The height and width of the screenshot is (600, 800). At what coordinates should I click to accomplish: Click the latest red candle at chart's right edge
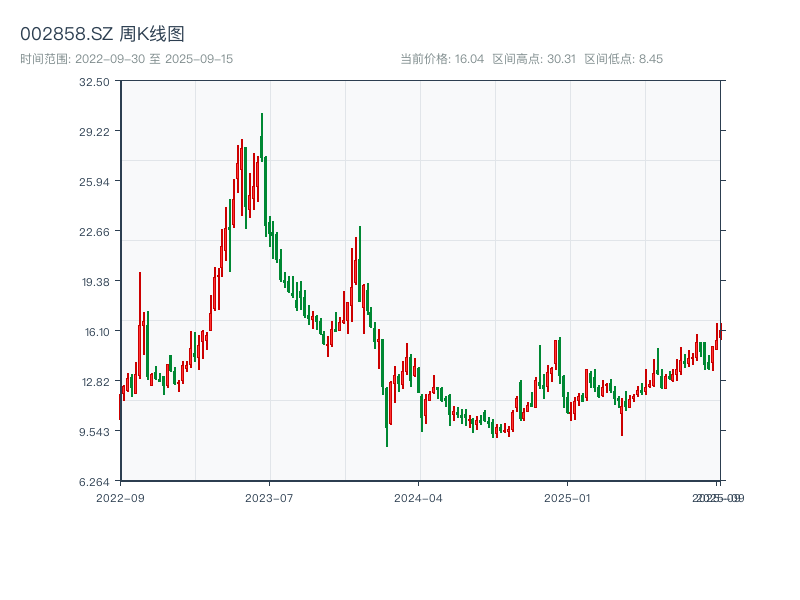point(721,332)
